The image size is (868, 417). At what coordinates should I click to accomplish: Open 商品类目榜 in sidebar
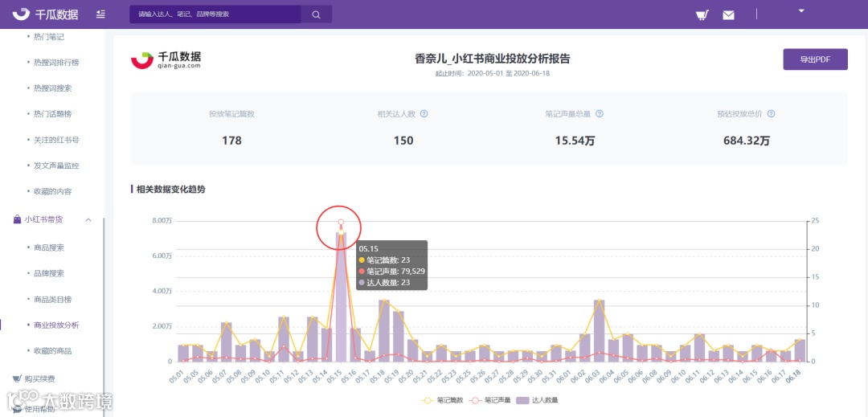point(52,299)
